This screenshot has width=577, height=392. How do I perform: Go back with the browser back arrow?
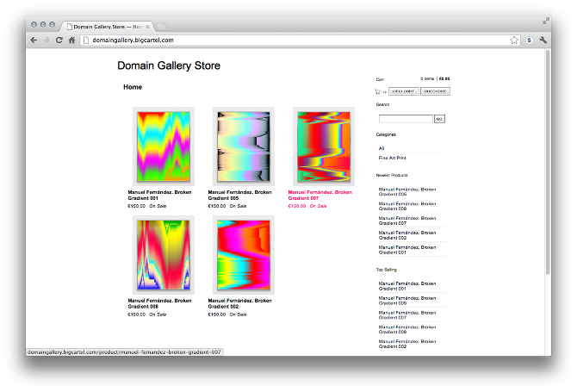pyautogui.click(x=34, y=40)
